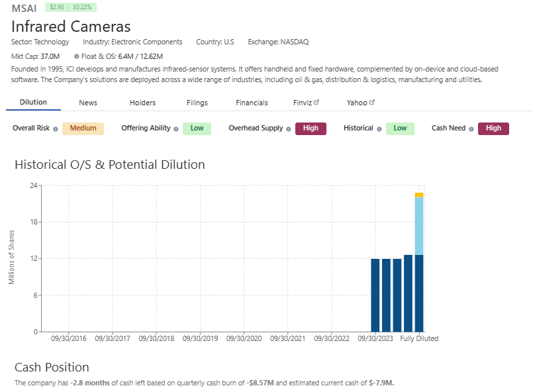Screen dimensions: 533x392
Task: Click the info icon next to Offering Ability
Action: pyautogui.click(x=176, y=129)
